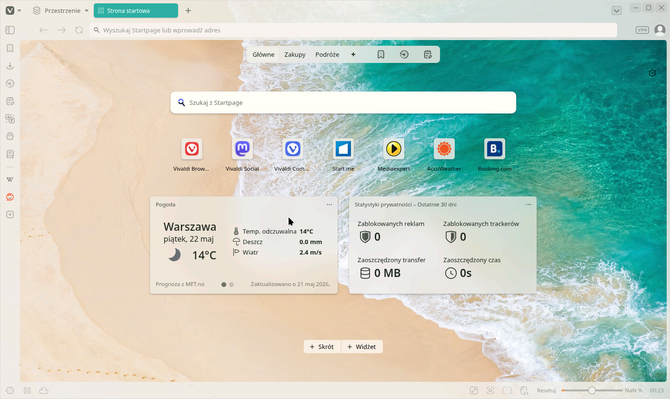Switch to Główne speed dial group
Image resolution: width=670 pixels, height=399 pixels.
coord(263,55)
